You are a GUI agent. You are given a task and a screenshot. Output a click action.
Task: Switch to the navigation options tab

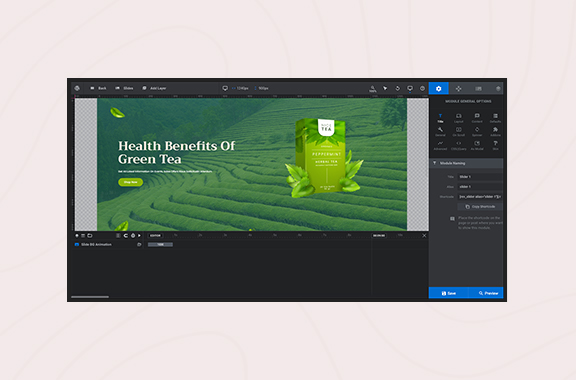pyautogui.click(x=458, y=89)
